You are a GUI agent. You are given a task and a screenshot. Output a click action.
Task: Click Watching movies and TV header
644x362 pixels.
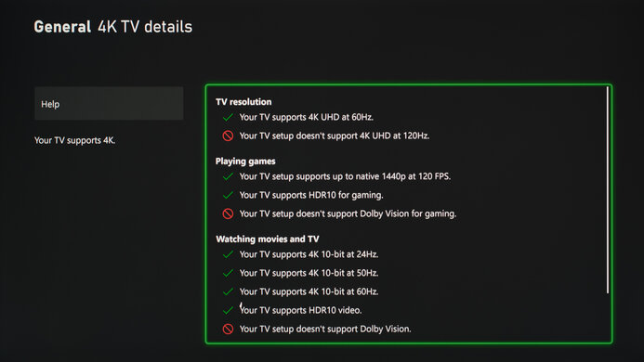pos(268,239)
